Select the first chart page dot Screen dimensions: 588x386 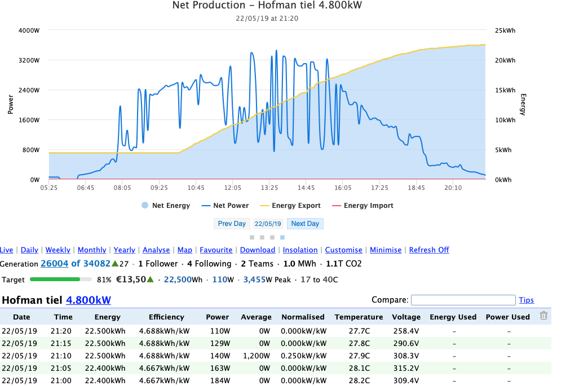tap(252, 237)
